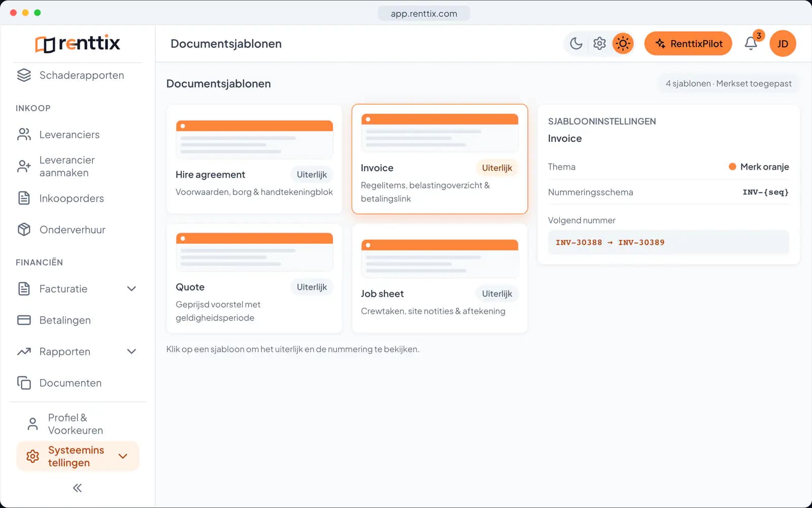Click Uiterlijk on Quote card
Screen dimensions: 812x508
(312, 287)
